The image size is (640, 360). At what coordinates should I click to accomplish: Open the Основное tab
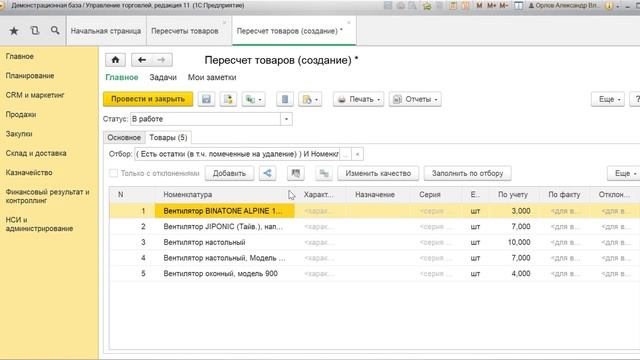(x=124, y=138)
